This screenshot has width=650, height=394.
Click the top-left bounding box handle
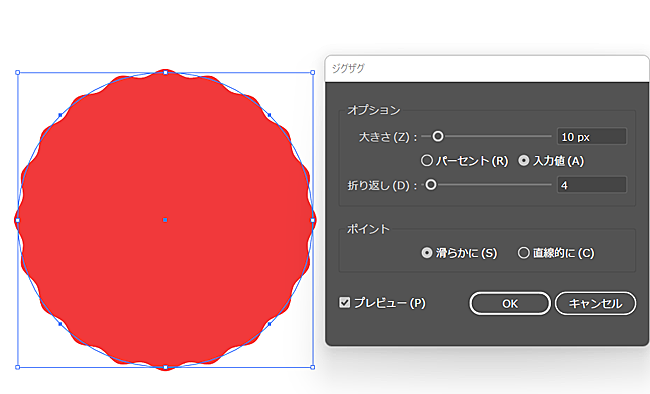pos(17,73)
